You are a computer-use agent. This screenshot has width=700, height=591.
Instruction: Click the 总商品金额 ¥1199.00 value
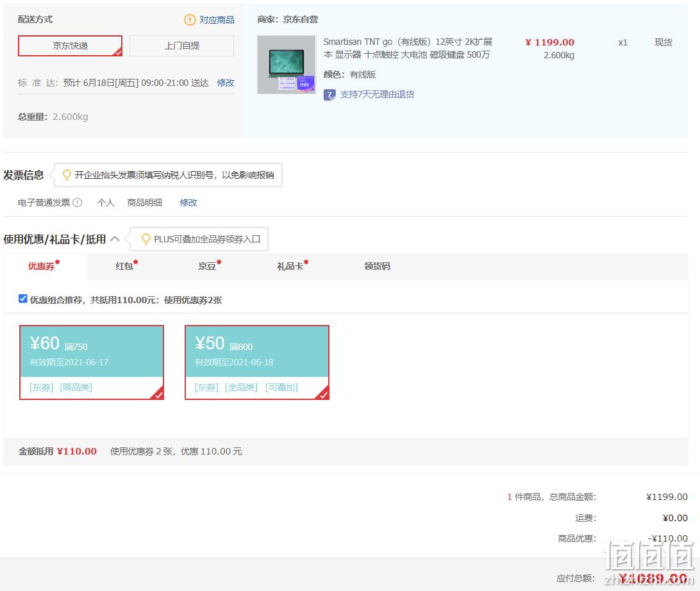click(667, 497)
